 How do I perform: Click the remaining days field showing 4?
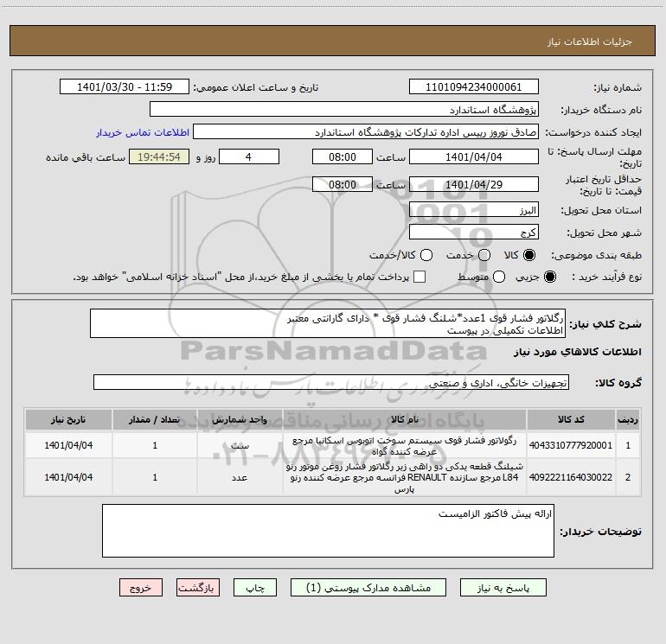coord(249,156)
